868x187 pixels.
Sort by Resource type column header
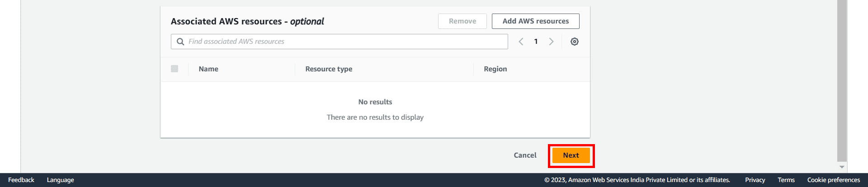click(329, 69)
